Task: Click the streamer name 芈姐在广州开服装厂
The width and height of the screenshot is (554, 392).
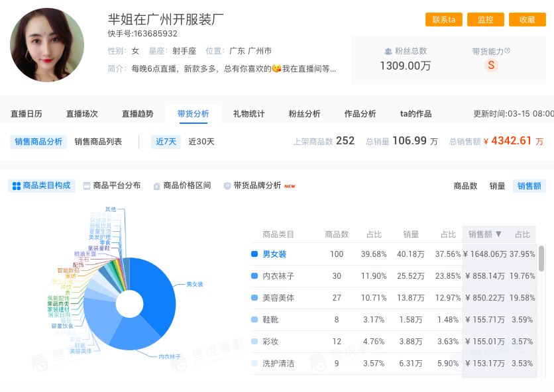Action: pos(166,19)
